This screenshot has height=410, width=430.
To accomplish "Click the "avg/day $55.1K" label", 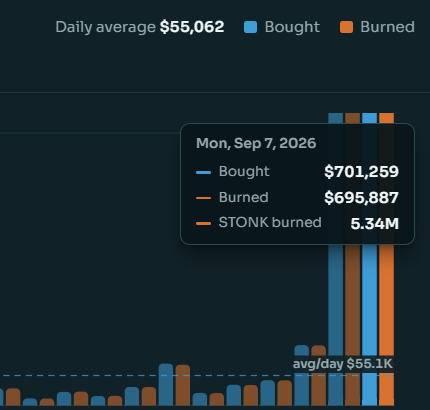I will [x=343, y=364].
